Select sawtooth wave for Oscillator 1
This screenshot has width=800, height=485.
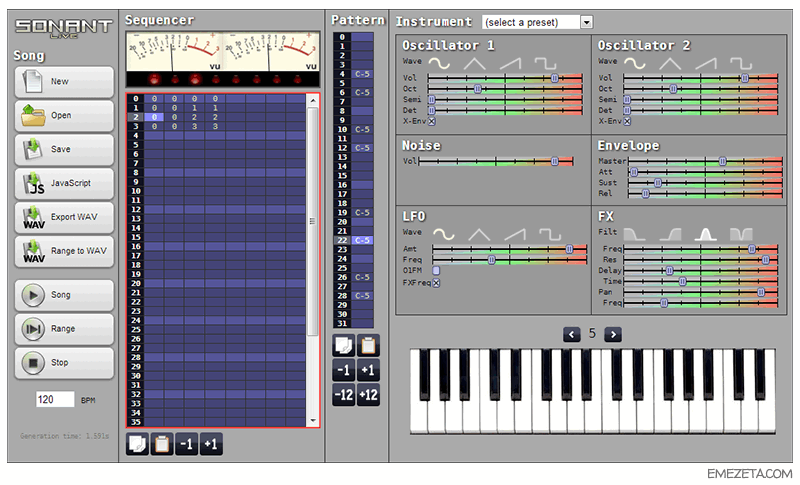tap(510, 63)
